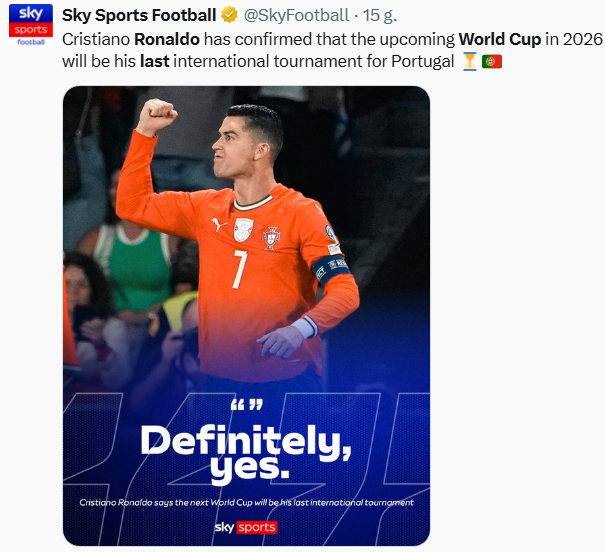Click the gold verified badge
The width and height of the screenshot is (605, 552).
[229, 15]
